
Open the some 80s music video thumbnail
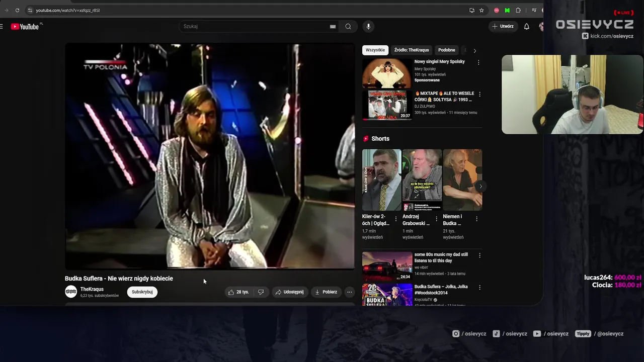click(x=387, y=266)
